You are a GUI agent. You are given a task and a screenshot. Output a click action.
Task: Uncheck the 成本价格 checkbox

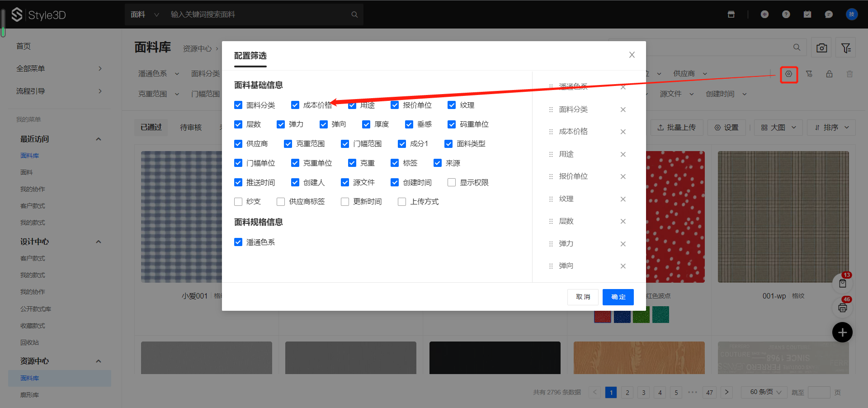pyautogui.click(x=295, y=105)
